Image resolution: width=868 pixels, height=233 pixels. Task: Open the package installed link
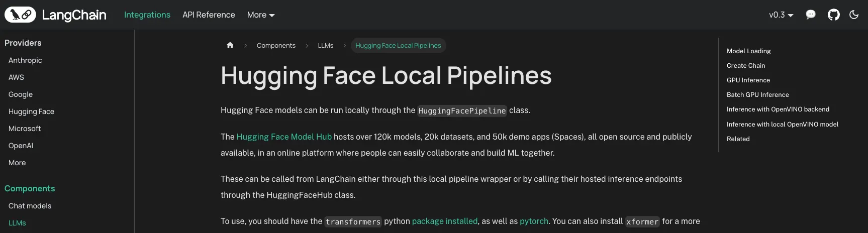[x=445, y=221]
